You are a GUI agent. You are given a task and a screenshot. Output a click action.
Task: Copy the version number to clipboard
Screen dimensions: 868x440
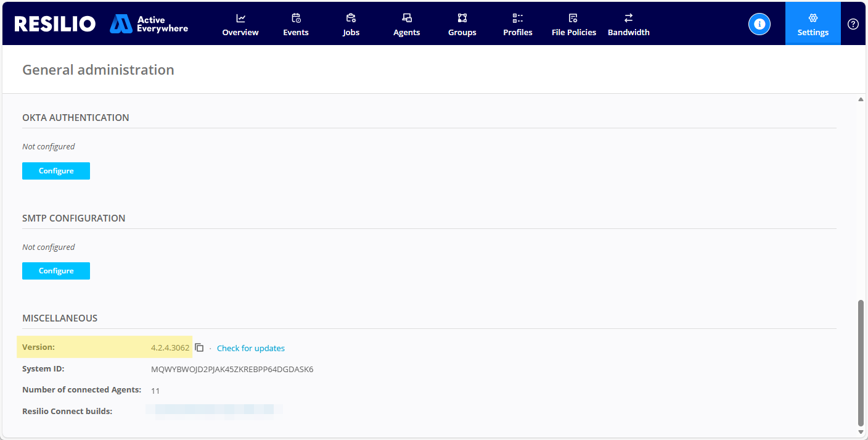(x=199, y=348)
